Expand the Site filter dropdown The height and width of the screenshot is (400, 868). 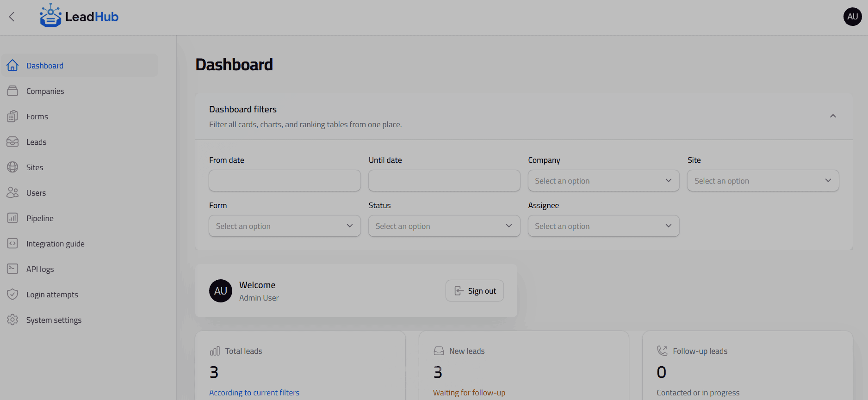coord(763,181)
